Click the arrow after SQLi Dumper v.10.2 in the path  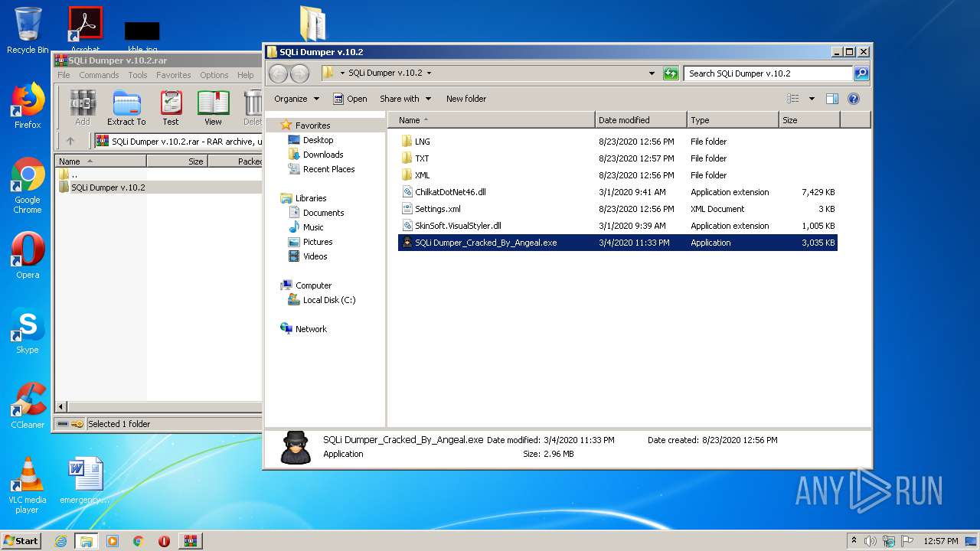click(429, 73)
